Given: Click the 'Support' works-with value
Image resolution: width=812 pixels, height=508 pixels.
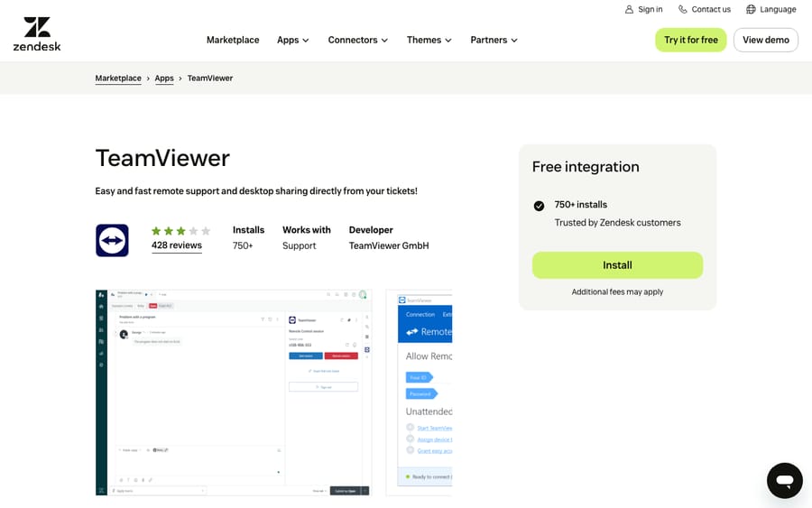Looking at the screenshot, I should pos(299,245).
